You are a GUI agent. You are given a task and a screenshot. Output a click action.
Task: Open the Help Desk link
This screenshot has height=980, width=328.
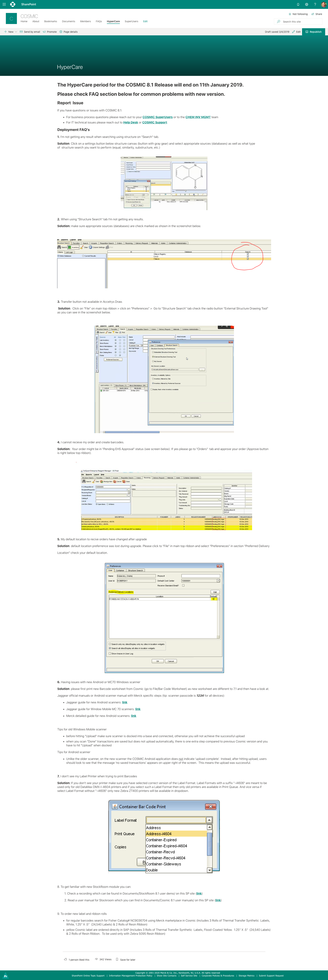tap(130, 123)
